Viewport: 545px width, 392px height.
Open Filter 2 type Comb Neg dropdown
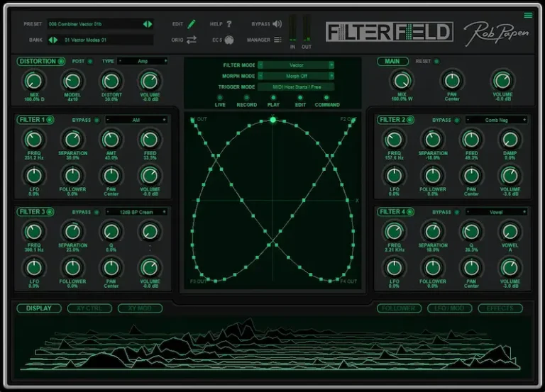coord(496,120)
